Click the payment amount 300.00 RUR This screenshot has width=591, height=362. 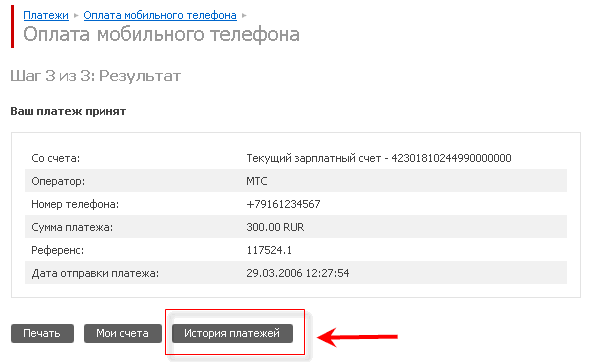coord(275,227)
